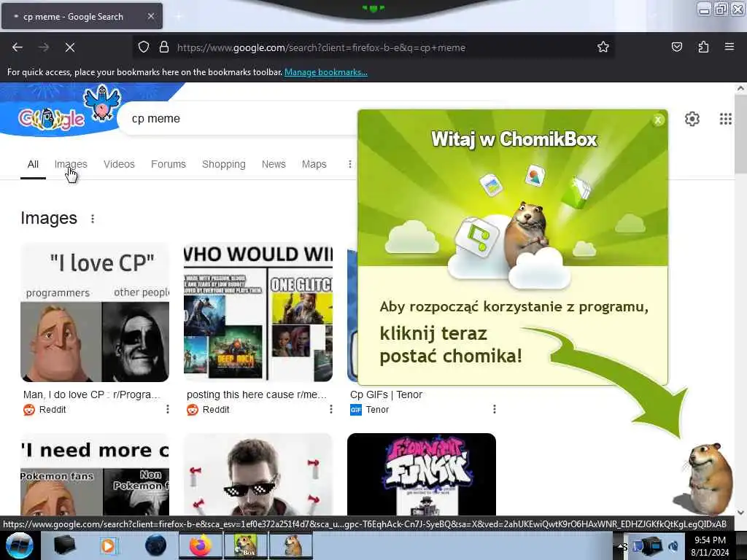Click the Windows Start orb

[19, 545]
